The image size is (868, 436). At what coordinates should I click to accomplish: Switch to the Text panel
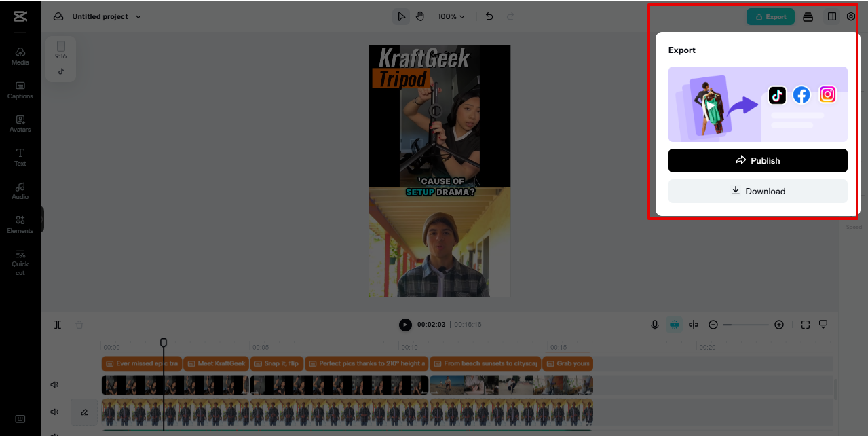point(20,157)
